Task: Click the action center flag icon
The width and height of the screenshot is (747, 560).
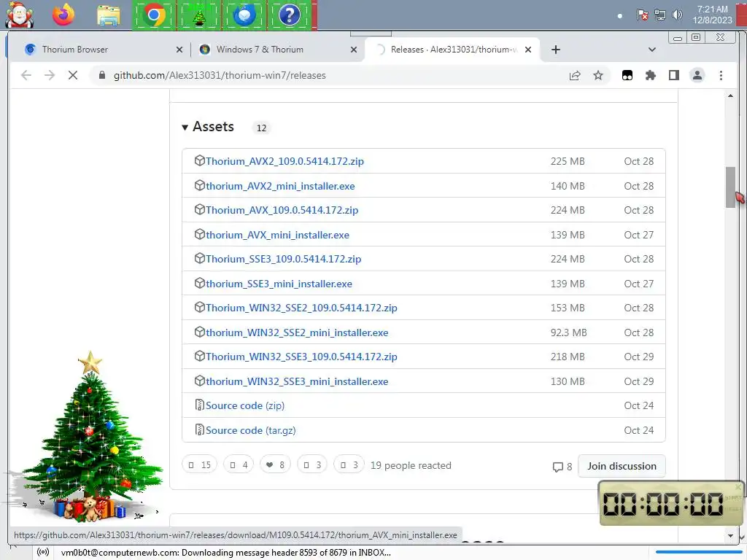Action: tap(642, 15)
